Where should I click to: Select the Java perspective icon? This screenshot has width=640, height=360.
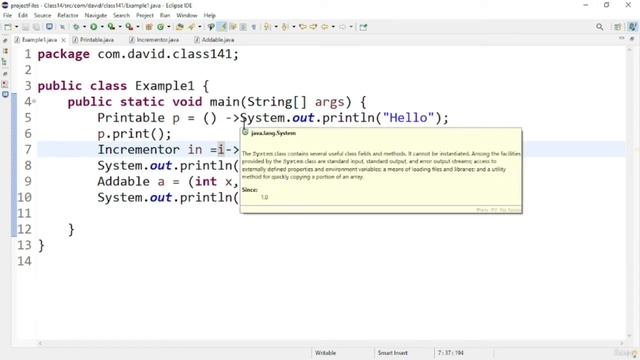tap(632, 27)
